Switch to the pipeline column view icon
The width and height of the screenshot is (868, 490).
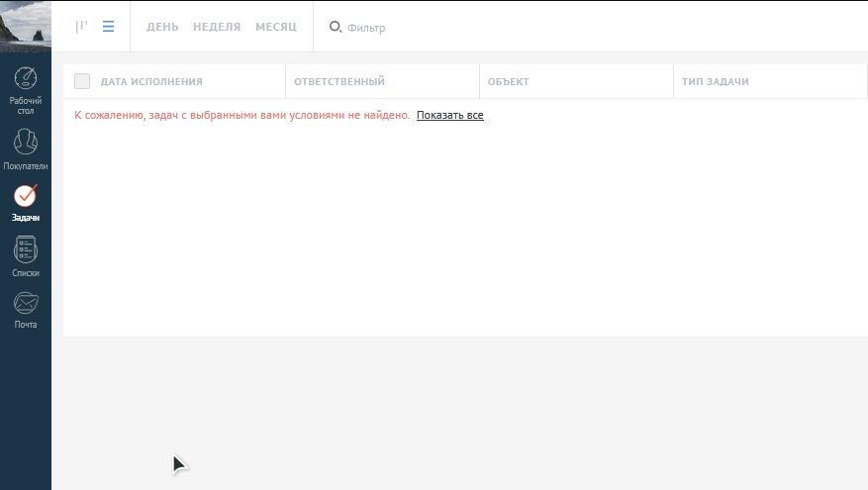pos(81,27)
